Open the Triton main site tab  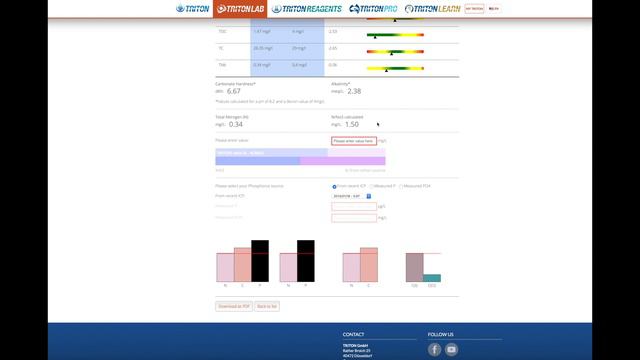193,9
